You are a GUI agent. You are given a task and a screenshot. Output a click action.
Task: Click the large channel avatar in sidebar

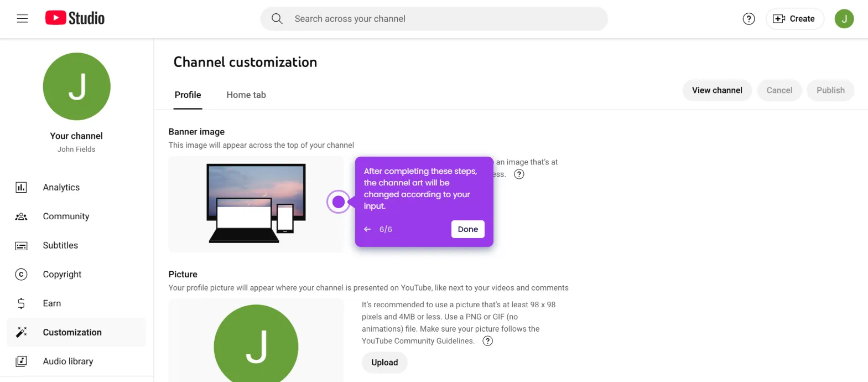pyautogui.click(x=77, y=86)
